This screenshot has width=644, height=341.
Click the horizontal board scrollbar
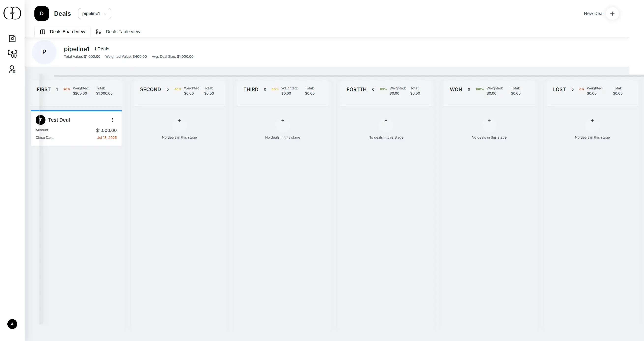coord(349,75)
